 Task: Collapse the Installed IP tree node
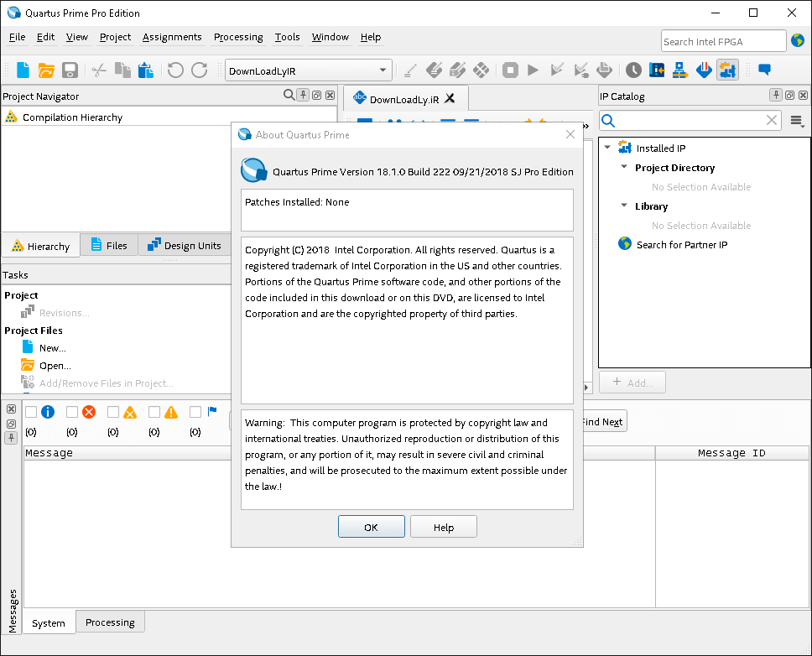pyautogui.click(x=607, y=148)
